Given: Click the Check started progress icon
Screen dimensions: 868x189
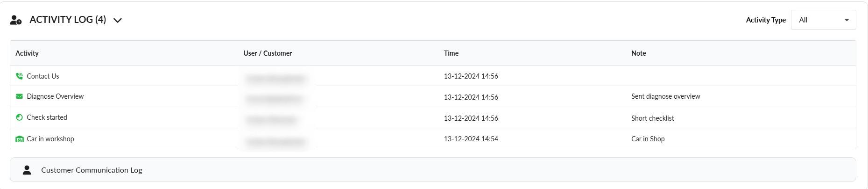Looking at the screenshot, I should tap(19, 117).
